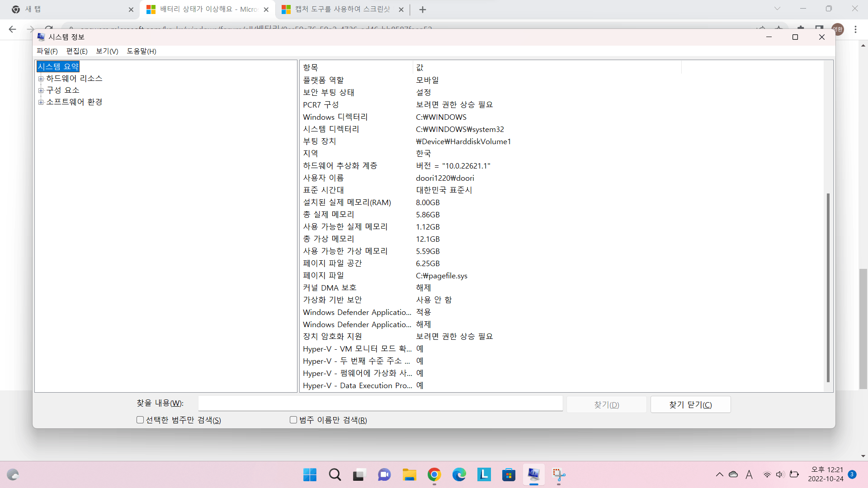Enable 범주 이름만 검색 checkbox

coord(293,420)
